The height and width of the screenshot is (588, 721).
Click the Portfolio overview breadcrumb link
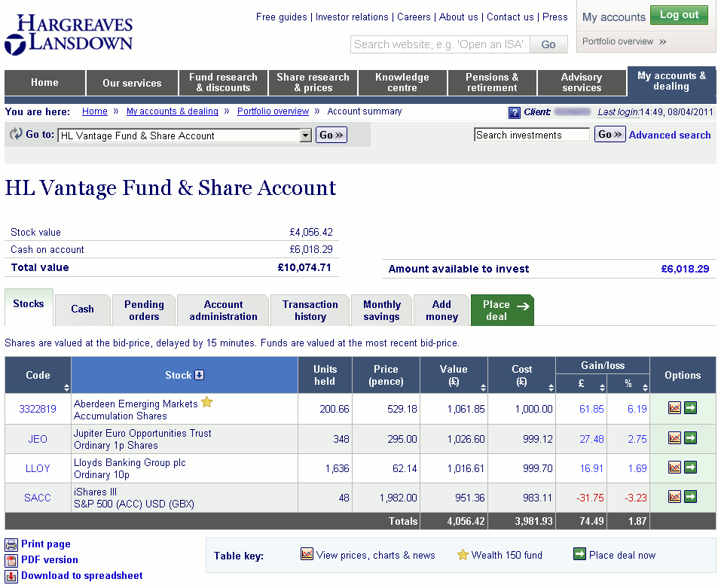(273, 111)
